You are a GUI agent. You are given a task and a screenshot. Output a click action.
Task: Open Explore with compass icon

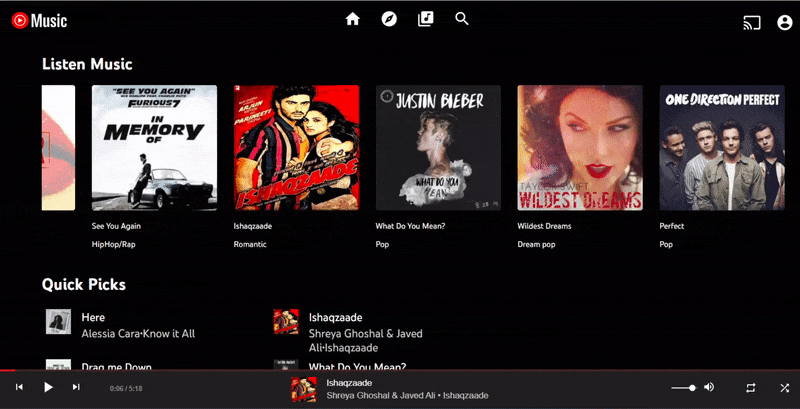(x=389, y=19)
